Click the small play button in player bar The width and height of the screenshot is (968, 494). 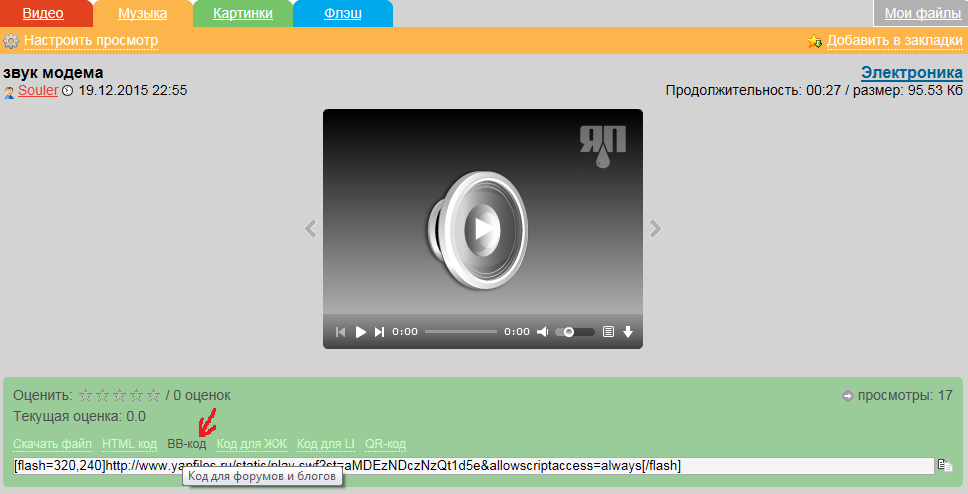(361, 332)
